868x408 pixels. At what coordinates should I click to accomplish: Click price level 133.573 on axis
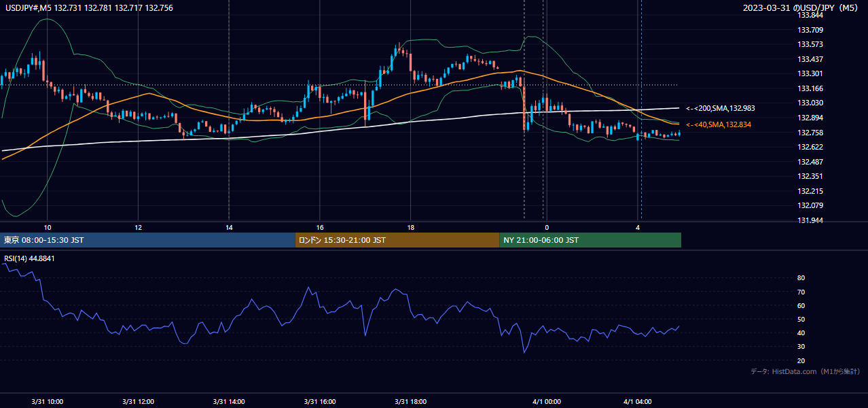coord(810,44)
